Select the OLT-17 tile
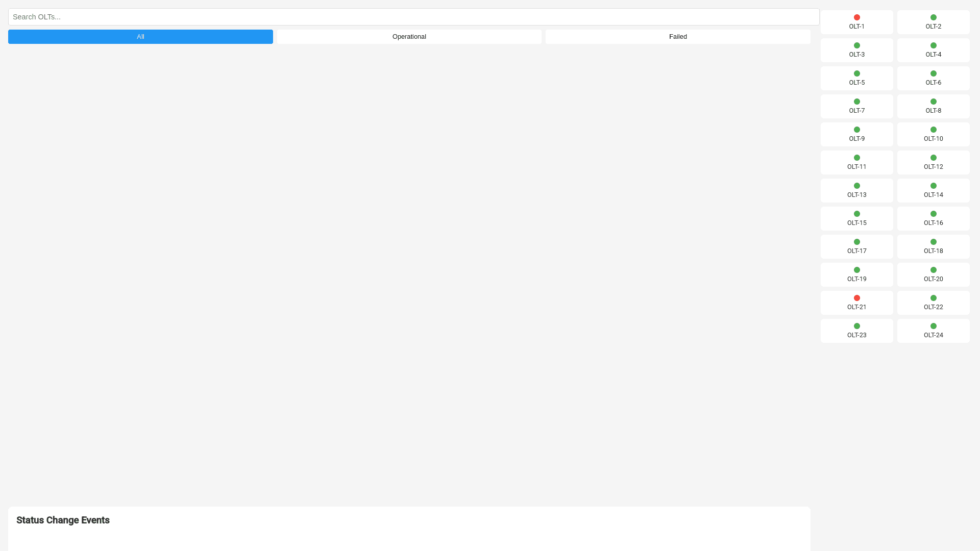This screenshot has height=551, width=980. pyautogui.click(x=856, y=247)
